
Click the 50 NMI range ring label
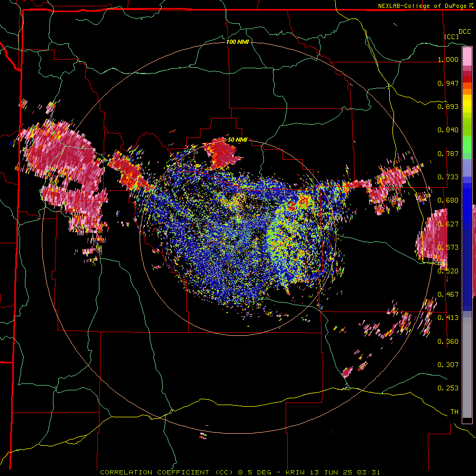point(237,140)
